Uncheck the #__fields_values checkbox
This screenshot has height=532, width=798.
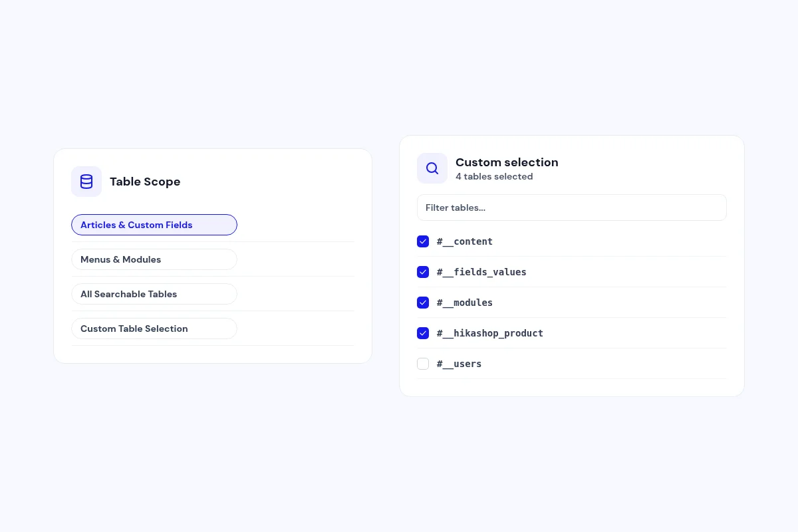point(423,272)
